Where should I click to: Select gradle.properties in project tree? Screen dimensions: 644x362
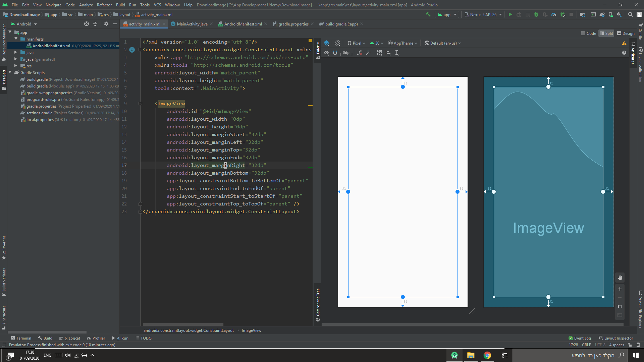(42, 106)
